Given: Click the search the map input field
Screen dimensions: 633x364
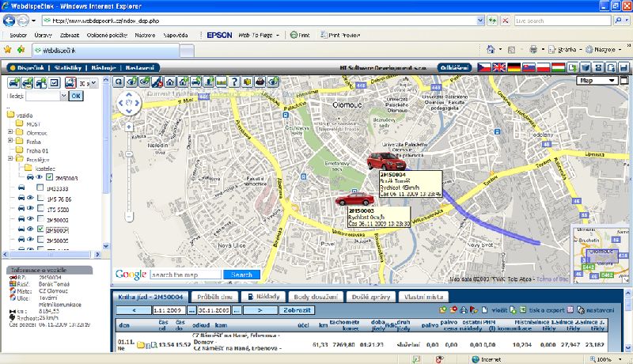Looking at the screenshot, I should pos(185,275).
